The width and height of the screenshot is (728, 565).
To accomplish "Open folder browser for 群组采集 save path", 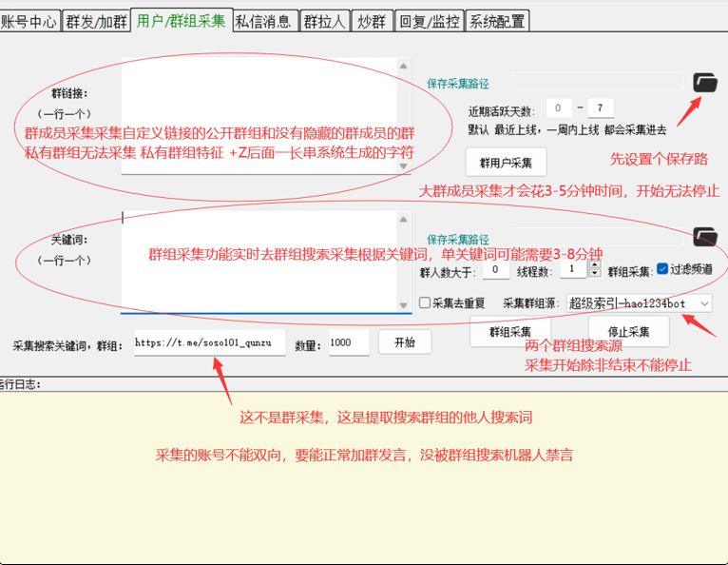I will [704, 237].
